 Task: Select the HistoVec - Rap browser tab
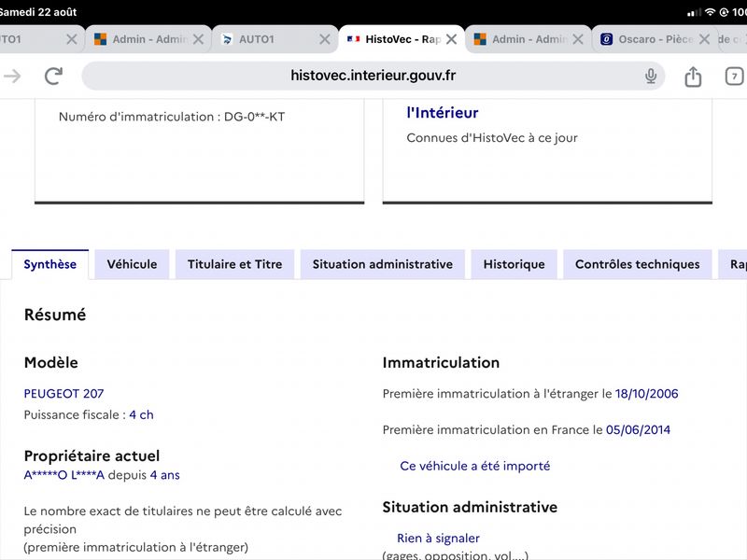tap(402, 39)
